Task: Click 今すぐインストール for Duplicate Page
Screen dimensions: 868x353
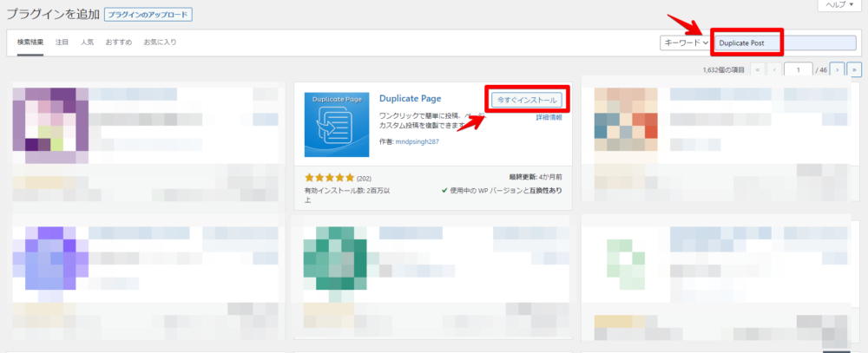Action: 527,100
